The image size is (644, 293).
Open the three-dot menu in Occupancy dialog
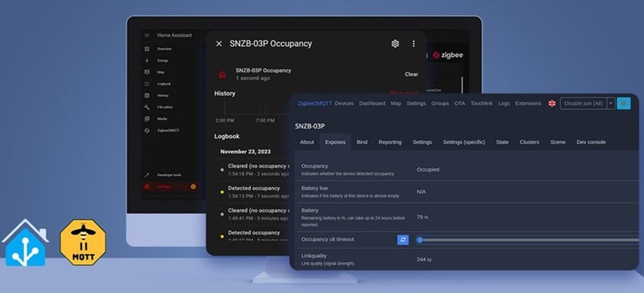413,43
